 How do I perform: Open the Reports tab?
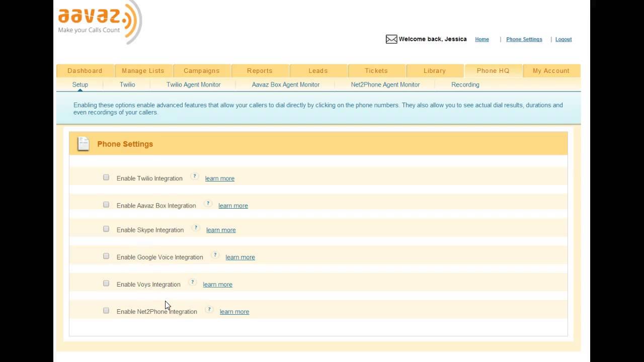coord(260,71)
